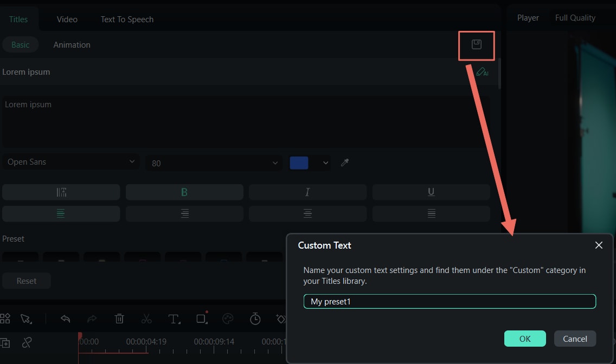Expand the Open Sans font dropdown
The height and width of the screenshot is (364, 616).
pos(70,161)
